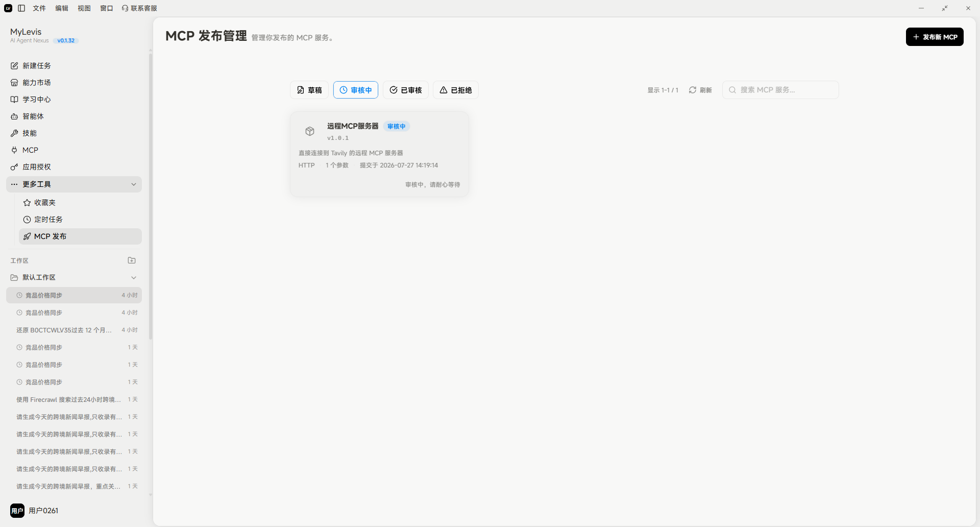Click the MCP 发布管理 heading
Image resolution: width=980 pixels, height=527 pixels.
(206, 36)
